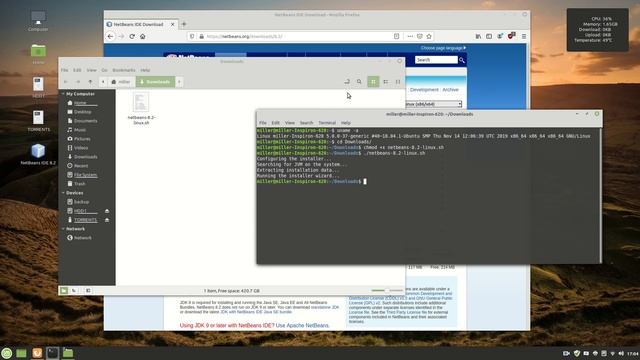Open Help menu in terminal window

(x=346, y=123)
